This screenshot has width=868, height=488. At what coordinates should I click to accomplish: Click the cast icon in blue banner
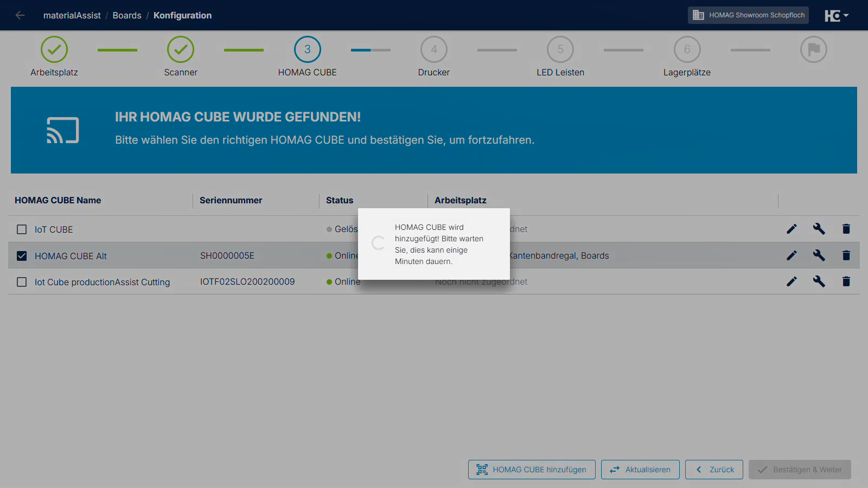(63, 130)
